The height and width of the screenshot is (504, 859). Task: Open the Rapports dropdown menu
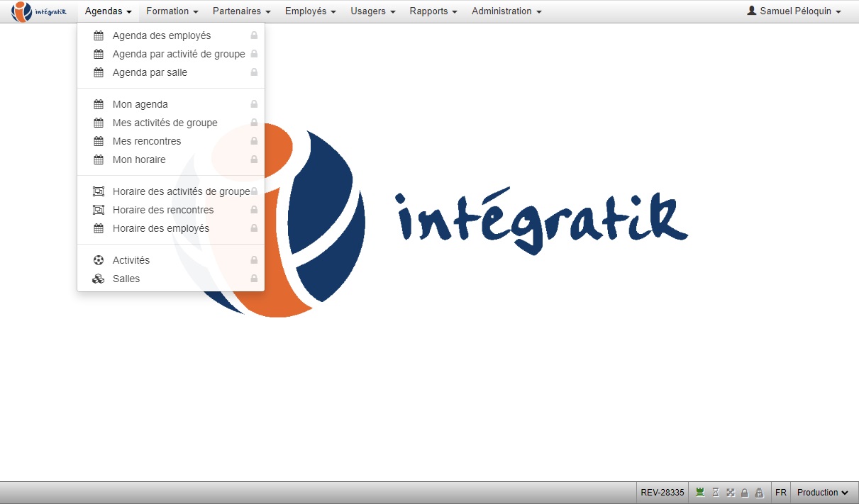433,11
